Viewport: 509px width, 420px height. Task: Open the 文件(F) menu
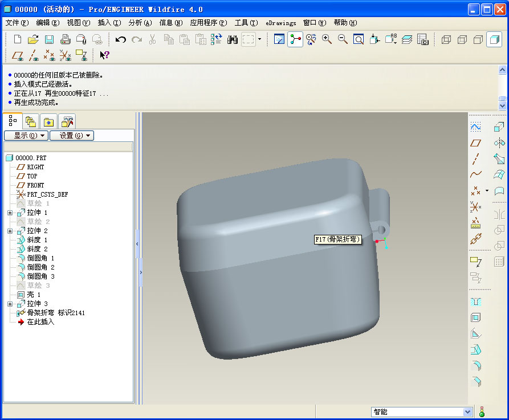17,23
